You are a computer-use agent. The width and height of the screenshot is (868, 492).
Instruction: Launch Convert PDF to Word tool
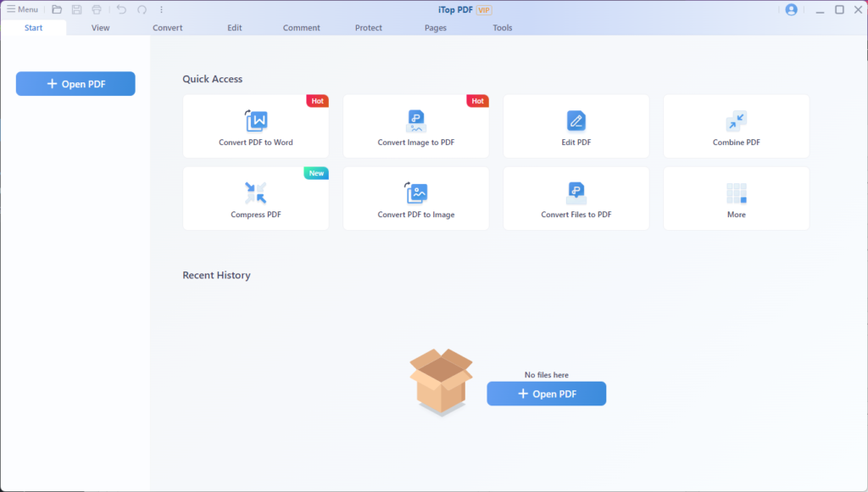[x=256, y=126]
